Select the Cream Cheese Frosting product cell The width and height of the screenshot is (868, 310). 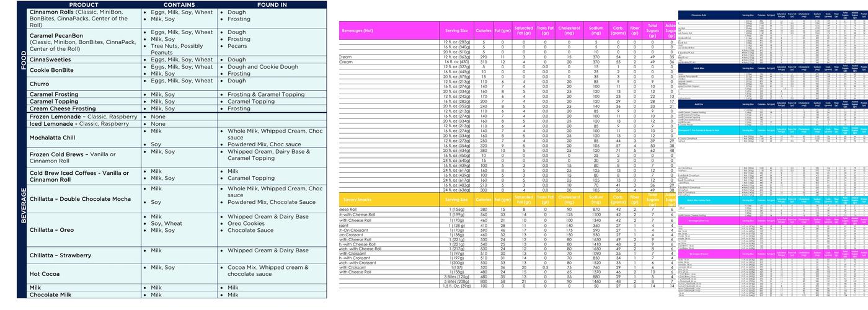pyautogui.click(x=84, y=108)
